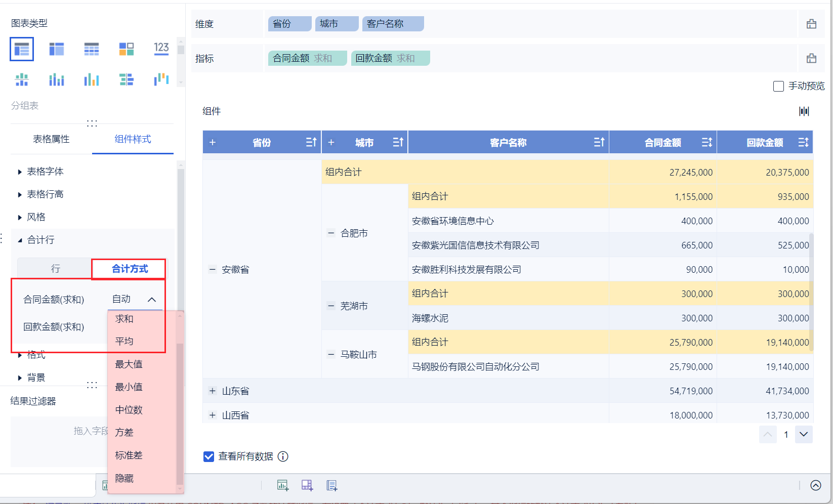Click the icon at right of 维度 row

(x=811, y=24)
